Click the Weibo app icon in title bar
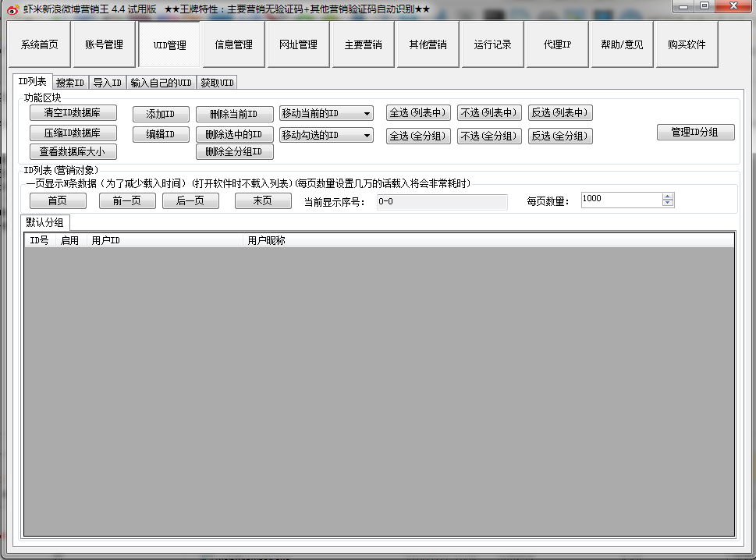This screenshot has width=756, height=560. pyautogui.click(x=12, y=8)
